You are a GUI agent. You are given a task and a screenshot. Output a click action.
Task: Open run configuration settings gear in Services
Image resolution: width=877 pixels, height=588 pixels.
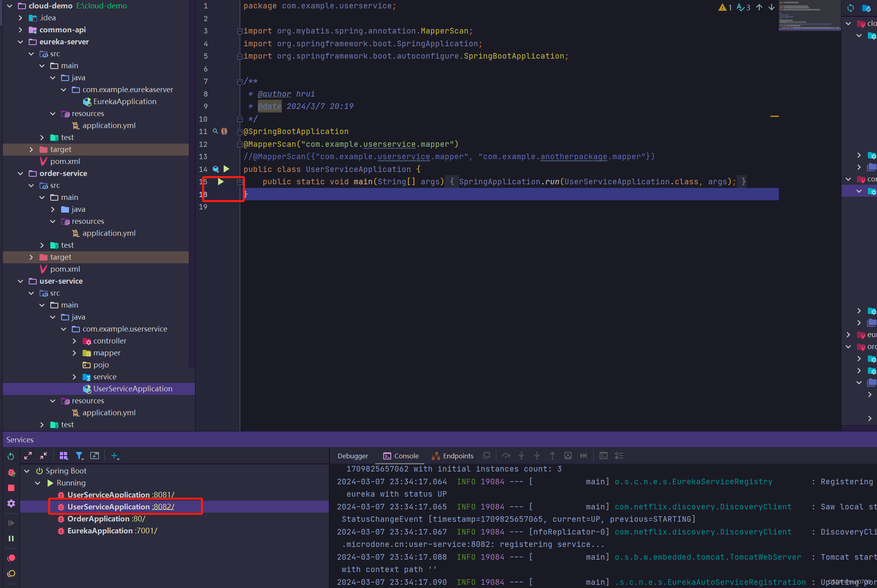tap(11, 503)
